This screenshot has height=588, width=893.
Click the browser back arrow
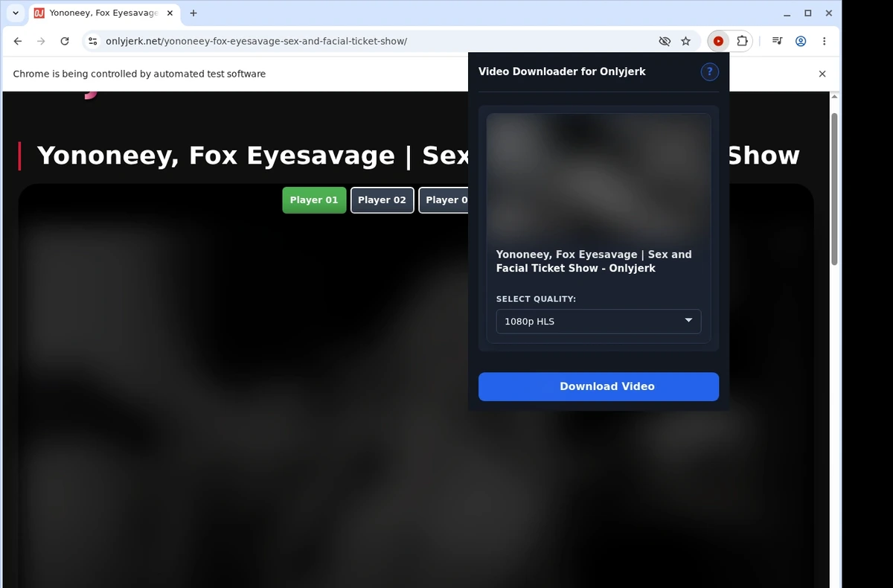pos(18,42)
